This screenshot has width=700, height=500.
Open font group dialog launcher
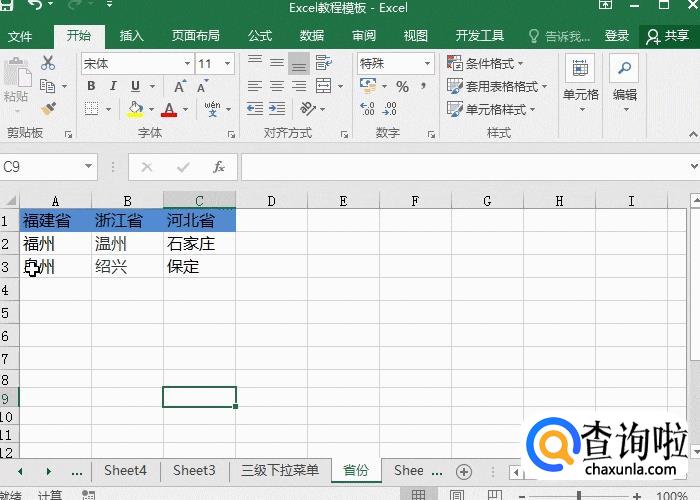231,134
